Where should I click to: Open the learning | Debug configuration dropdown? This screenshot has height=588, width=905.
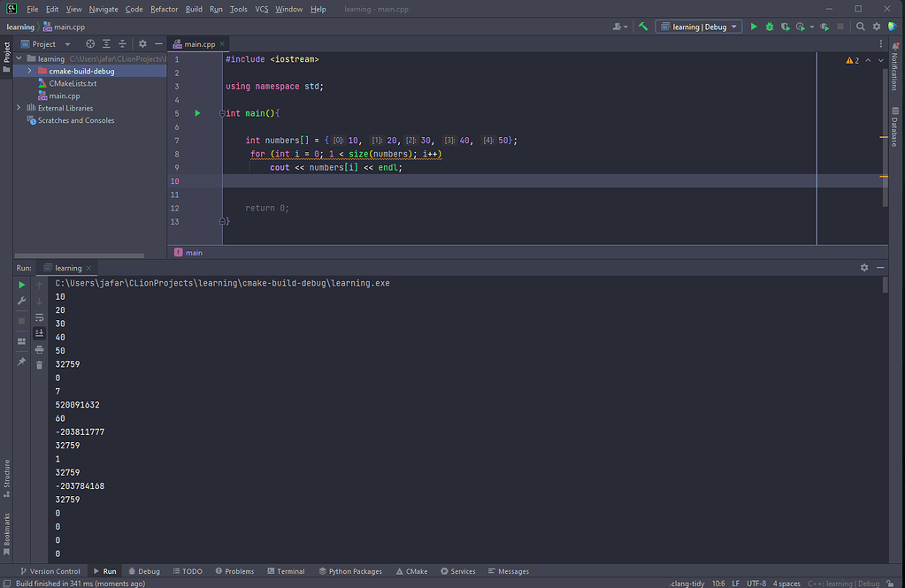[x=699, y=27]
